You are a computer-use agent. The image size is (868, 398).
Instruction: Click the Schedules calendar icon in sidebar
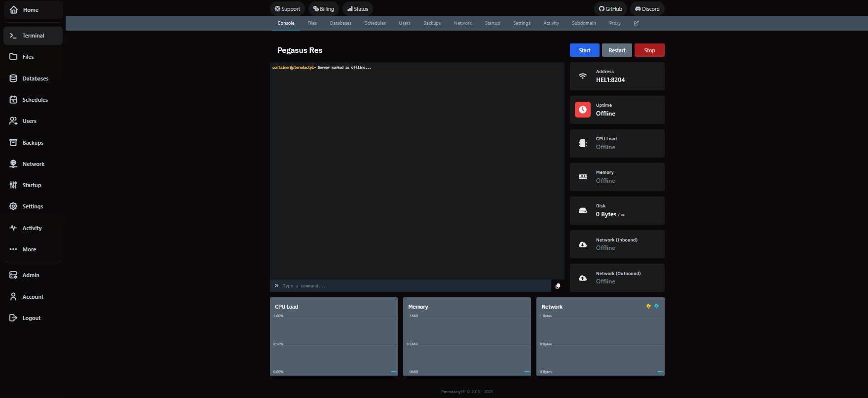(x=13, y=100)
